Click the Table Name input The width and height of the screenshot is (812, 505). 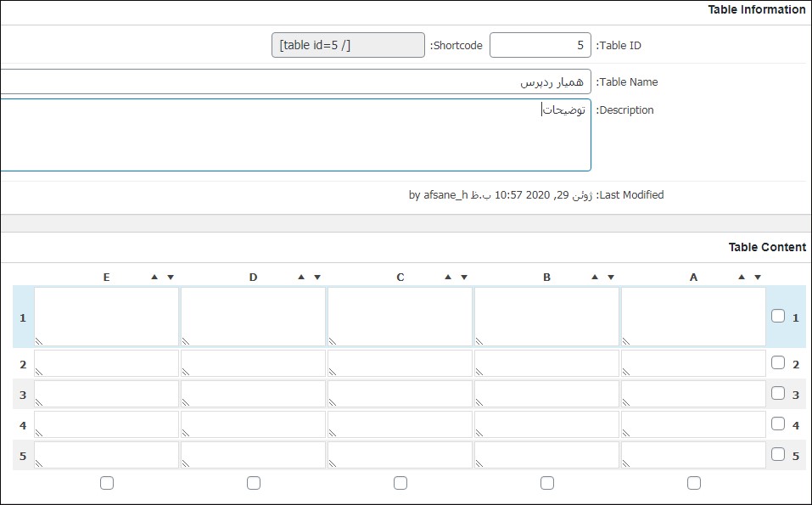pos(295,81)
